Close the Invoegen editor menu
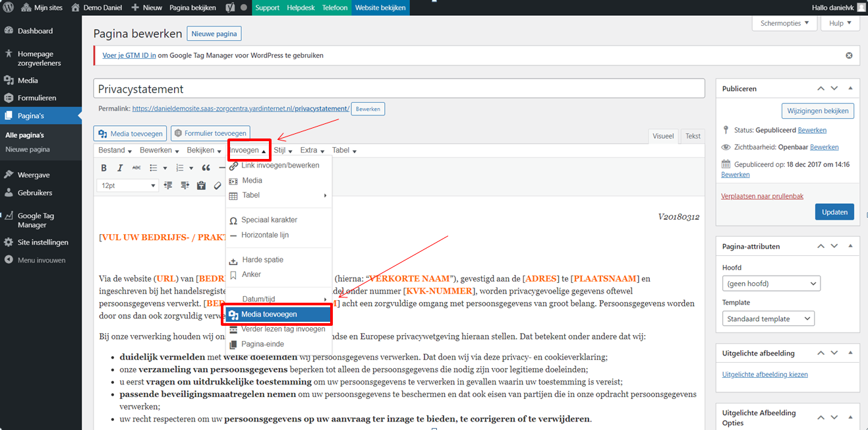The image size is (868, 430). coord(248,150)
